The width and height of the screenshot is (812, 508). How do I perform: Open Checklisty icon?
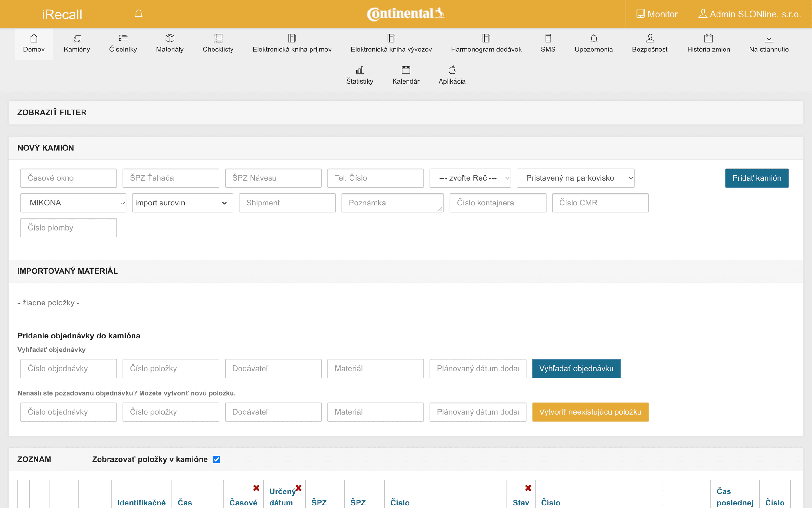coord(218,38)
